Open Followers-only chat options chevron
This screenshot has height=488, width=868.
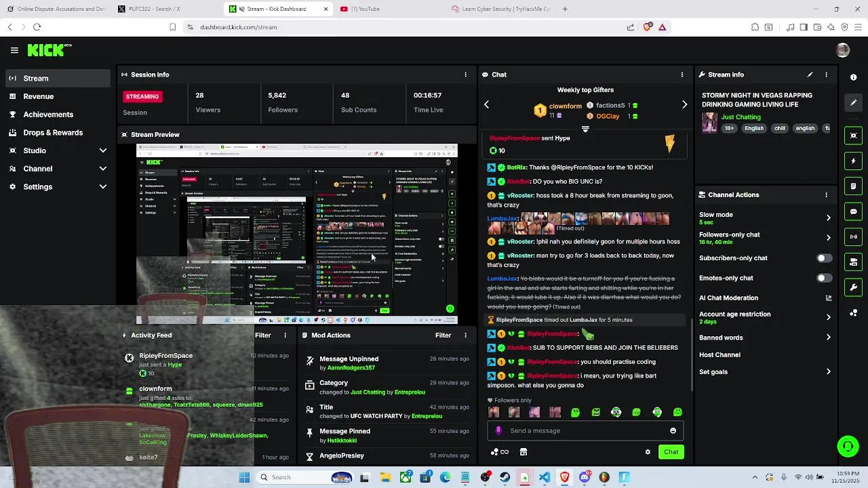[x=828, y=238]
